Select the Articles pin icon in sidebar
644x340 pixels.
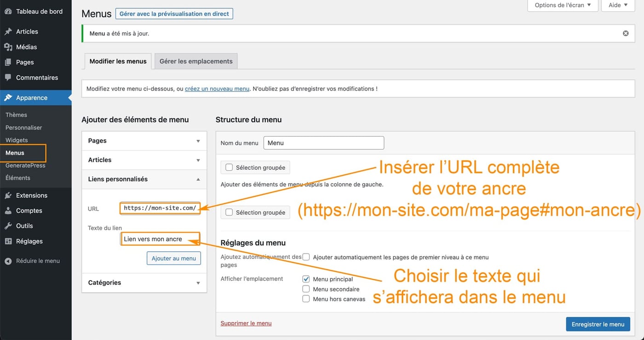click(x=8, y=31)
